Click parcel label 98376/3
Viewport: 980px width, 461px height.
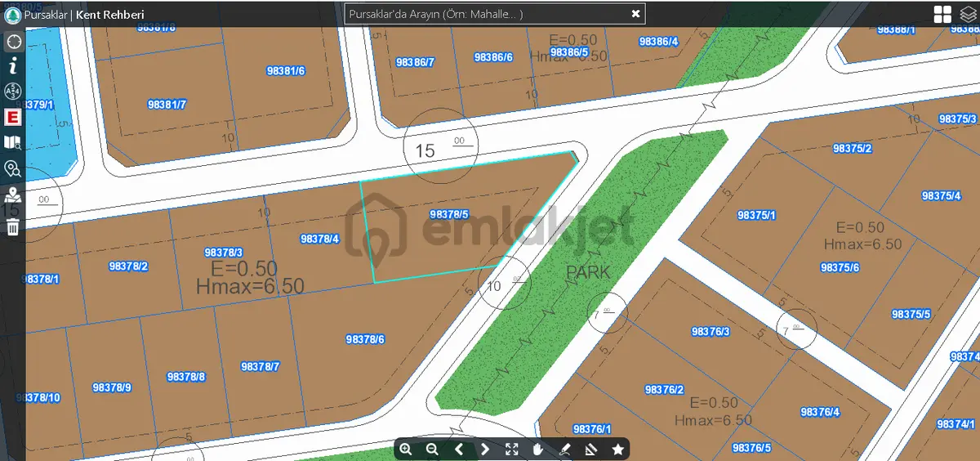pyautogui.click(x=710, y=331)
